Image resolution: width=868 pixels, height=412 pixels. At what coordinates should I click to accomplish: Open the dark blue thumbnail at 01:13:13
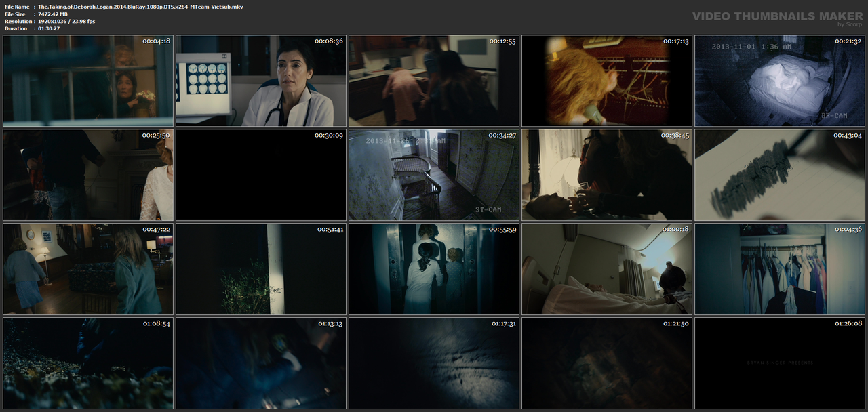[261, 363]
